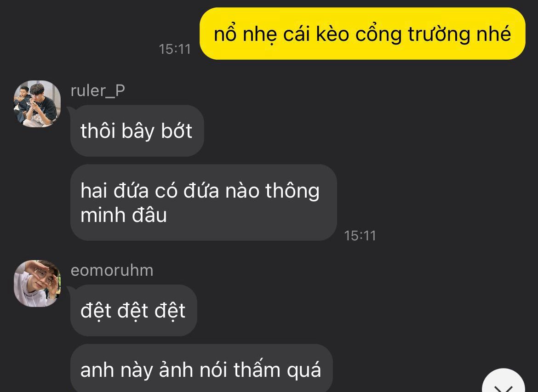The image size is (538, 392).
Task: Click the eomoruhm username label
Action: tap(112, 270)
